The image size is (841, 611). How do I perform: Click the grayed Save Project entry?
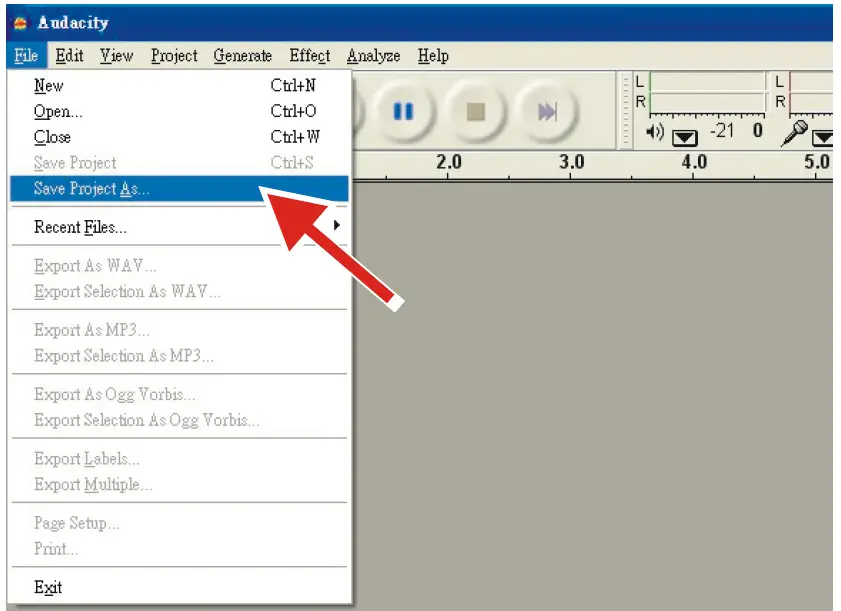pos(179,163)
